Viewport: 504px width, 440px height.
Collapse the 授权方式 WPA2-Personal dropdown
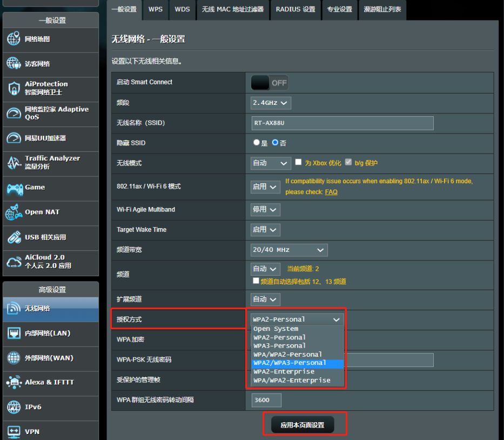coord(297,319)
